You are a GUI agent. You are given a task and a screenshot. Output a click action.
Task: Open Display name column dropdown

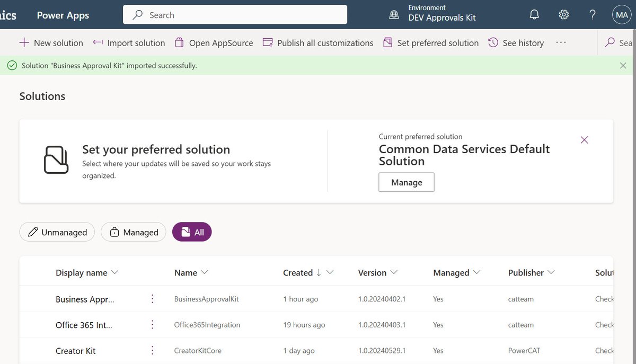coord(114,272)
